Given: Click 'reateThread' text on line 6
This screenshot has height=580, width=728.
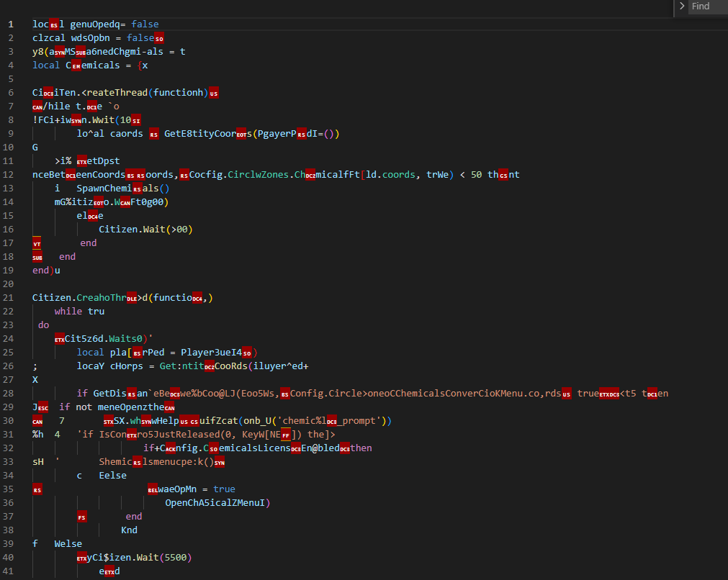Looking at the screenshot, I should pos(117,92).
